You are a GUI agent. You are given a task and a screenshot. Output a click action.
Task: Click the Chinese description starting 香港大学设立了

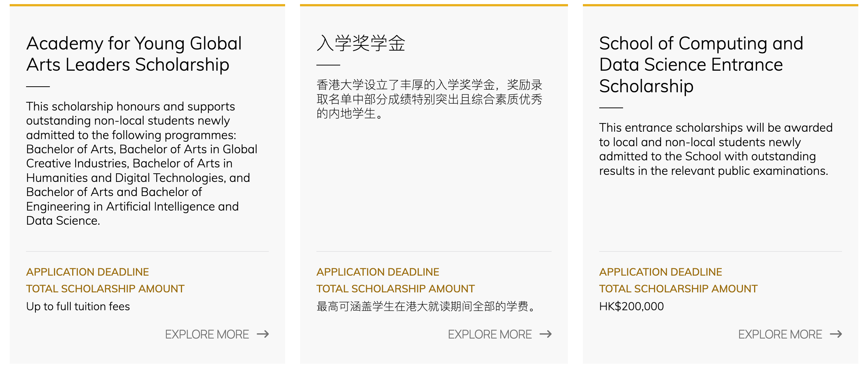point(429,99)
